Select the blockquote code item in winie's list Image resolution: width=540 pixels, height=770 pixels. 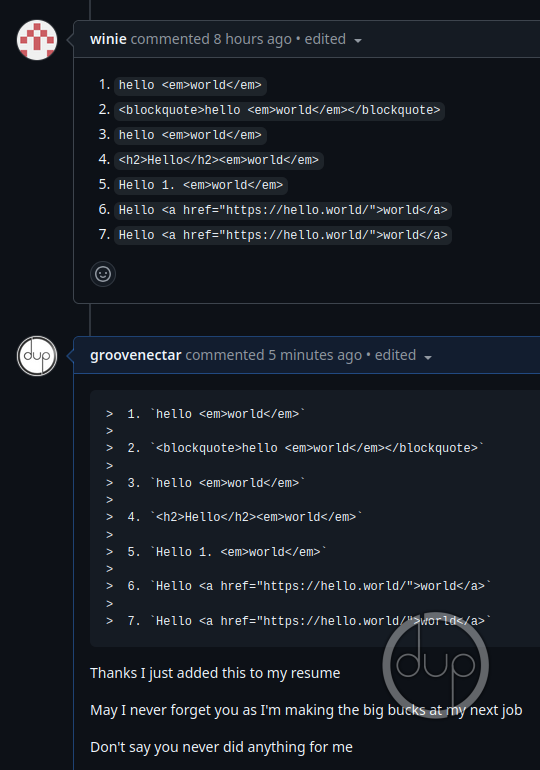tap(279, 110)
